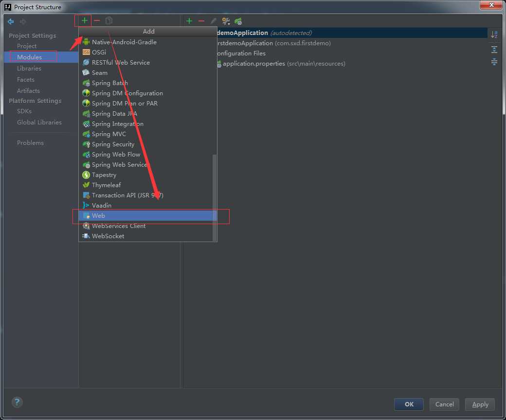This screenshot has height=420, width=506.
Task: Select the Web facet entry
Action: 147,216
